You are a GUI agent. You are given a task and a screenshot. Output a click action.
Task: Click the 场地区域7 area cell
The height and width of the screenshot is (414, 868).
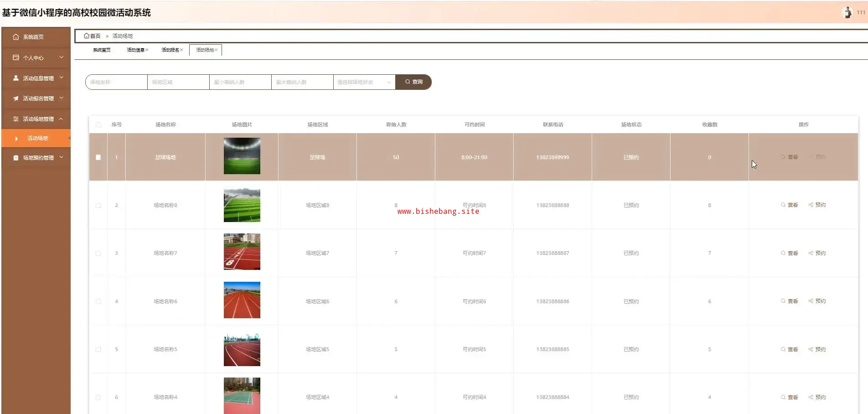(318, 253)
